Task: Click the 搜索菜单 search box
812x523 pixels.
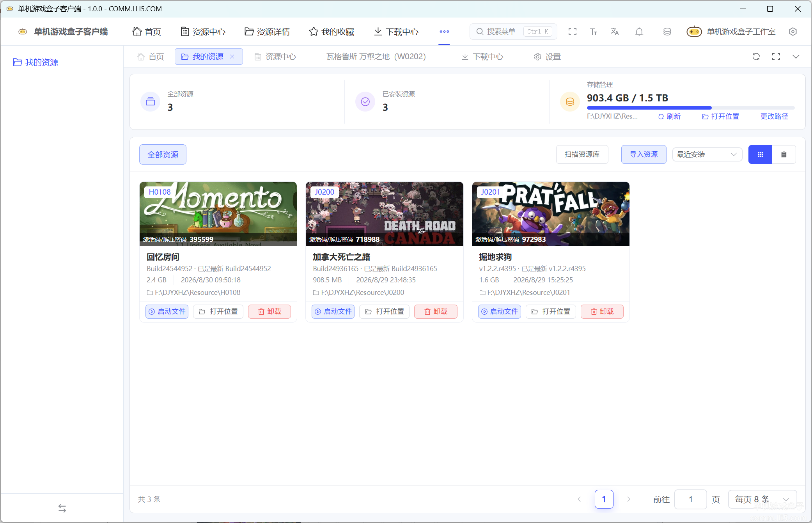Action: pos(513,32)
